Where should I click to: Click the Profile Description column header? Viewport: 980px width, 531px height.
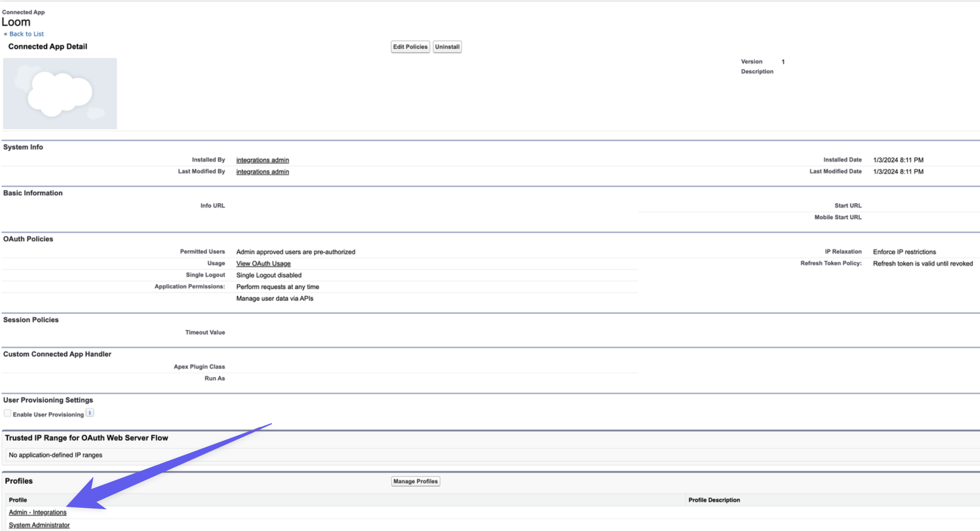click(714, 499)
